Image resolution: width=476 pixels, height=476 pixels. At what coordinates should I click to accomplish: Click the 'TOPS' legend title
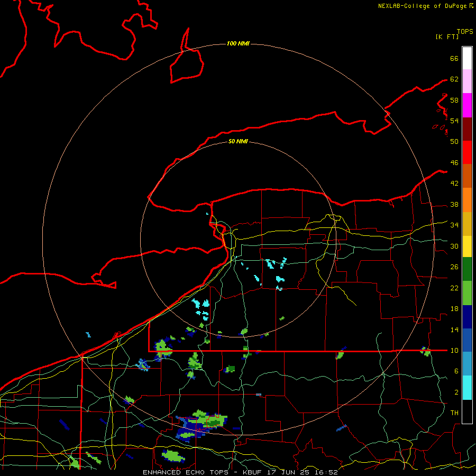pyautogui.click(x=465, y=32)
